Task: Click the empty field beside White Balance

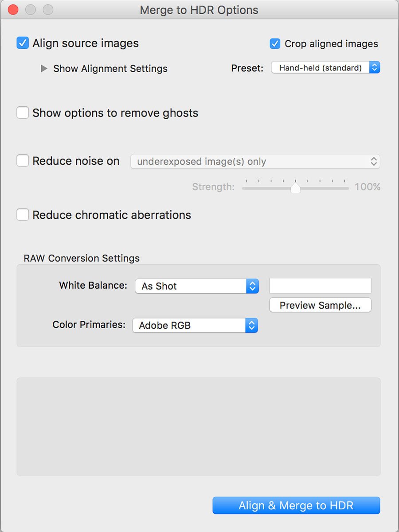Action: pyautogui.click(x=320, y=286)
